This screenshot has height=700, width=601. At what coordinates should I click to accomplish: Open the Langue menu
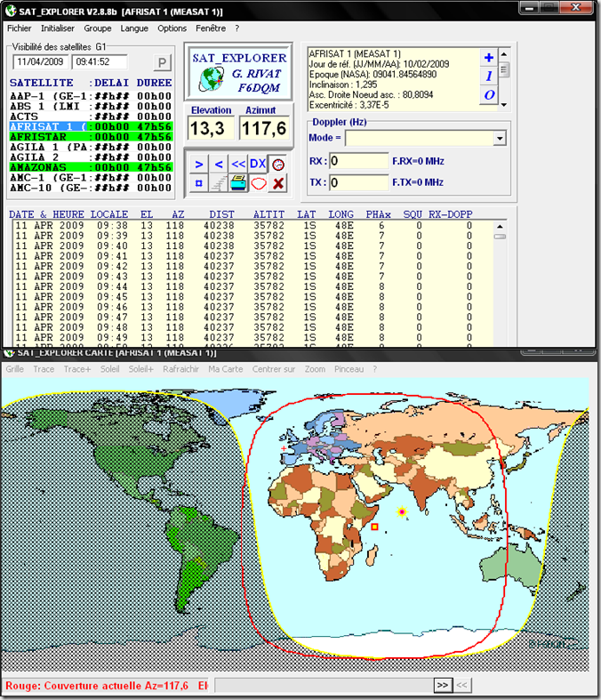click(134, 28)
